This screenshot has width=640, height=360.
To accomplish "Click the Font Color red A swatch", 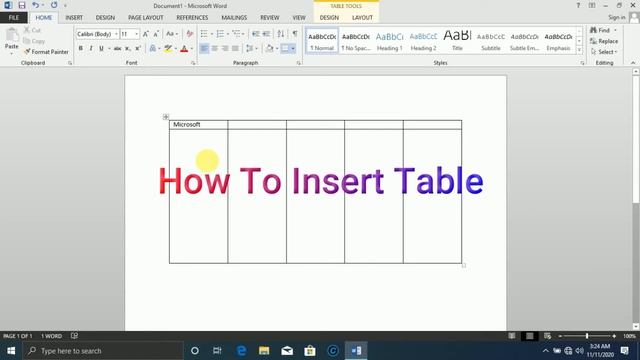I will [184, 49].
